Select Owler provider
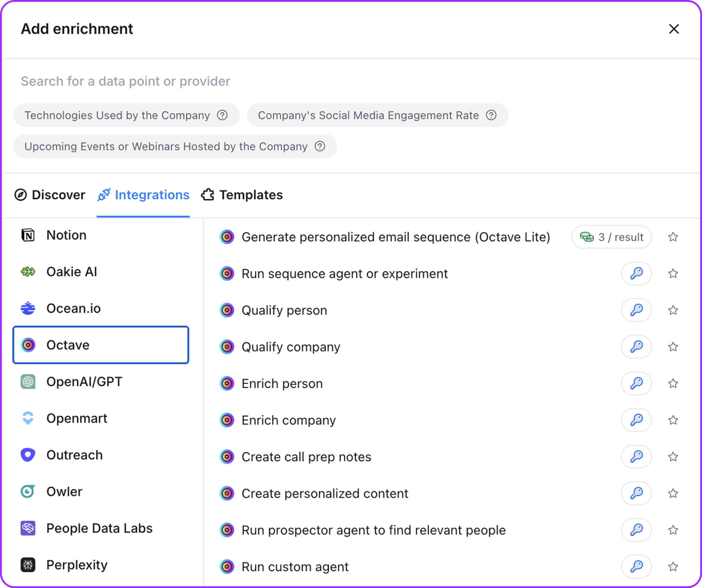This screenshot has width=702, height=588. (101, 491)
